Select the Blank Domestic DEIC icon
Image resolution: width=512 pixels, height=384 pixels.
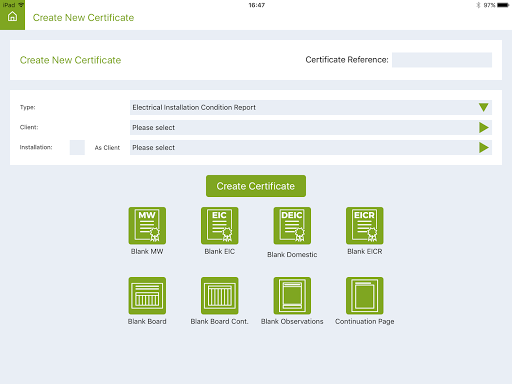(x=292, y=226)
